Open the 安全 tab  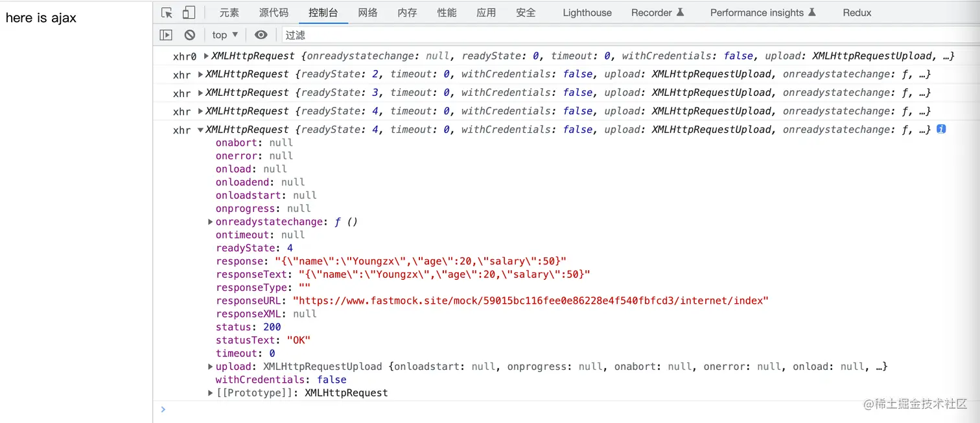(x=526, y=12)
